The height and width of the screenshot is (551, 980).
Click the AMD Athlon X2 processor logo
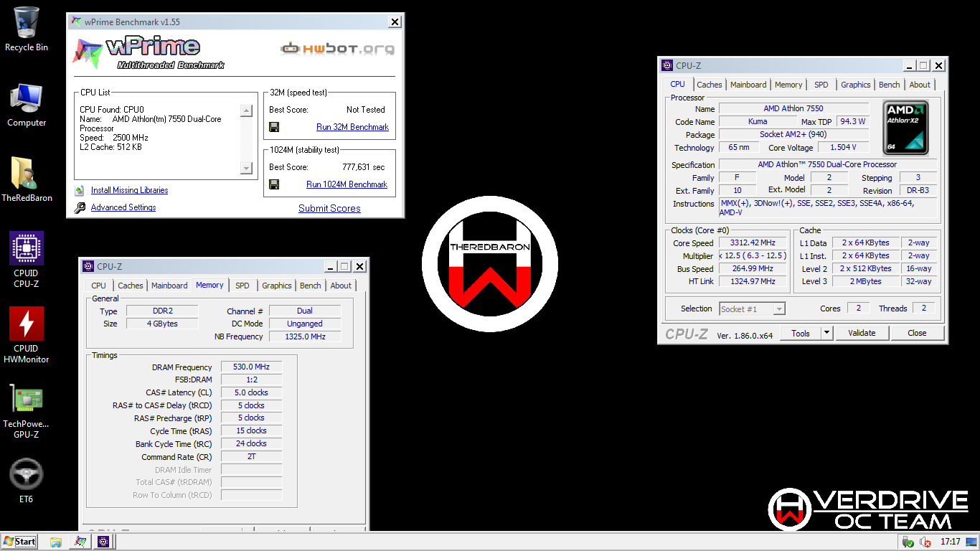click(905, 128)
